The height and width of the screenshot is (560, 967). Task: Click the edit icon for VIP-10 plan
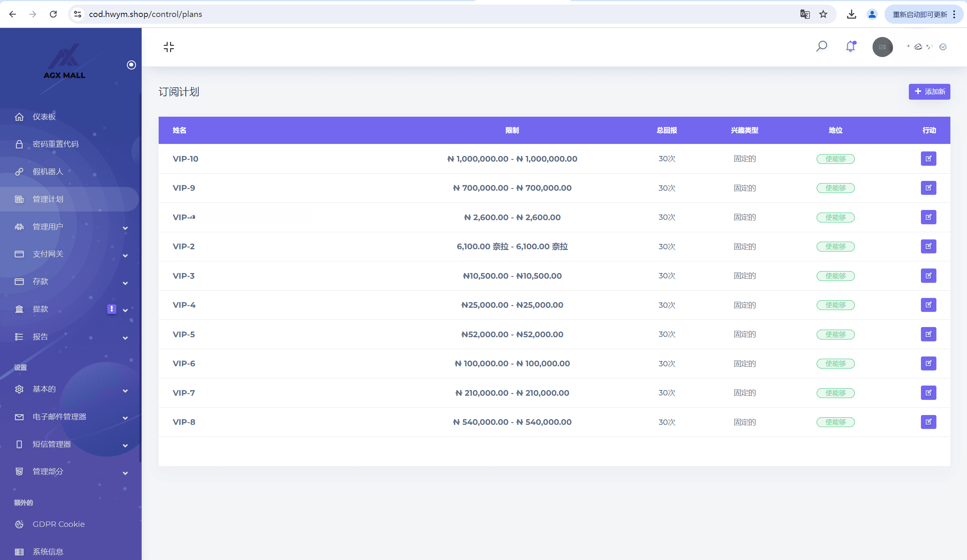point(928,159)
